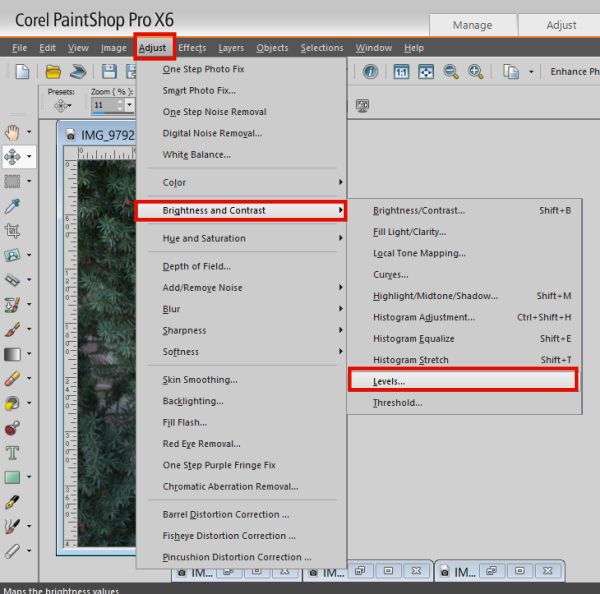Select the Clone brush tool
The image size is (600, 594).
coord(12,304)
